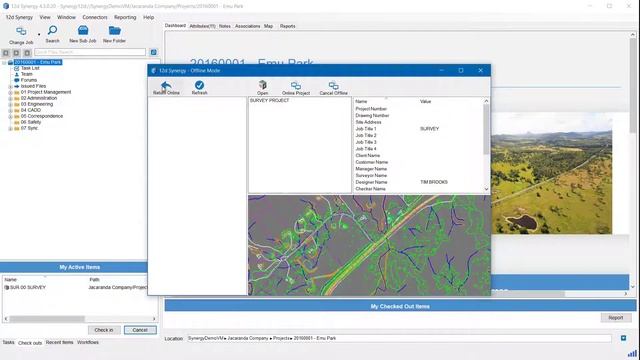640x360 pixels.
Task: Select the Designer Name attribute row
Action: pyautogui.click(x=419, y=182)
